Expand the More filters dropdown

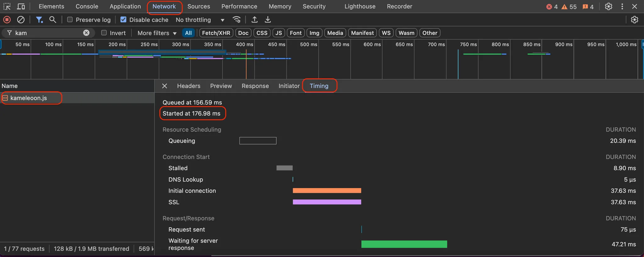(157, 33)
